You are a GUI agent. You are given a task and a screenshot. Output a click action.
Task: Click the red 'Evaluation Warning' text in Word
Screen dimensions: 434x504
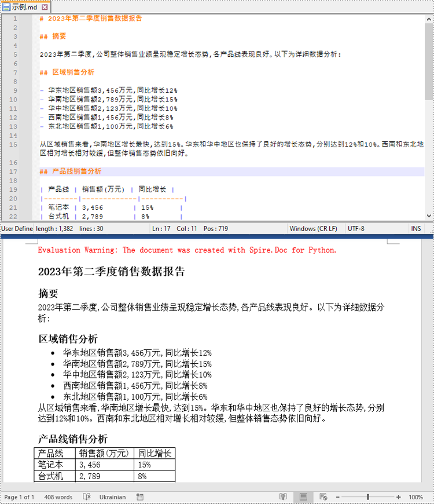pyautogui.click(x=187, y=250)
